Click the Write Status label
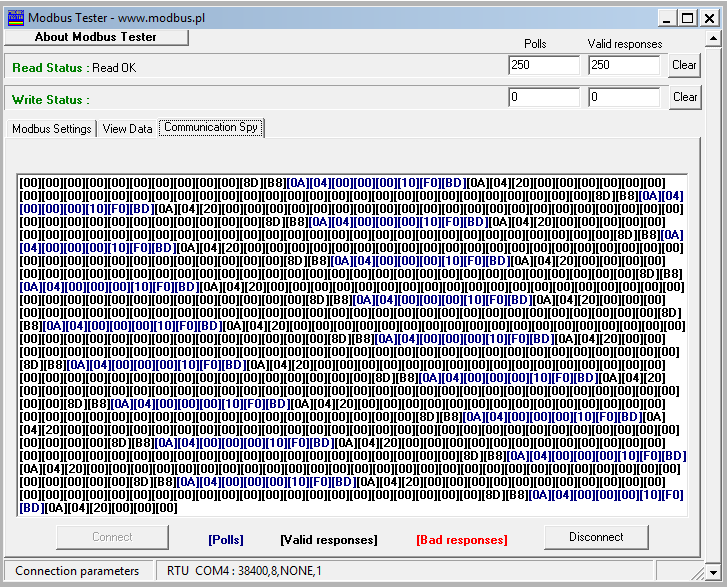Viewport: 727px width, 587px height. [x=51, y=100]
